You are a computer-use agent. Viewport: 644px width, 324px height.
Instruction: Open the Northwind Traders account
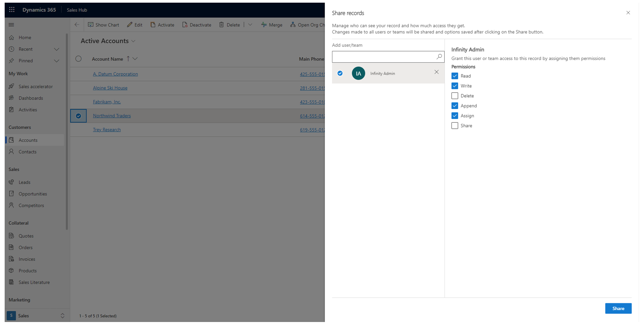click(112, 116)
